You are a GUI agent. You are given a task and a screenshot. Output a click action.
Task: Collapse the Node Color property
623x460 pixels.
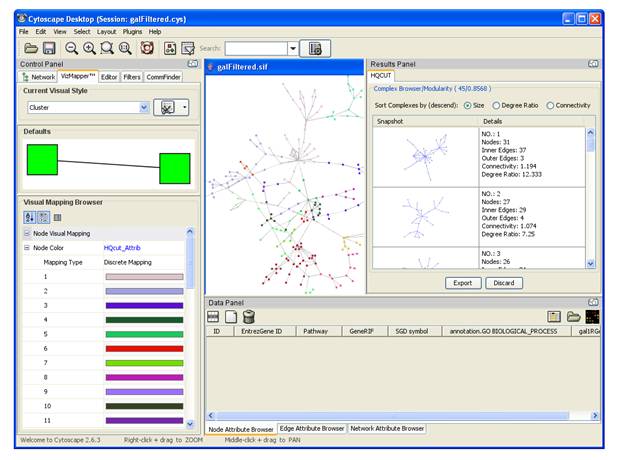pyautogui.click(x=27, y=247)
